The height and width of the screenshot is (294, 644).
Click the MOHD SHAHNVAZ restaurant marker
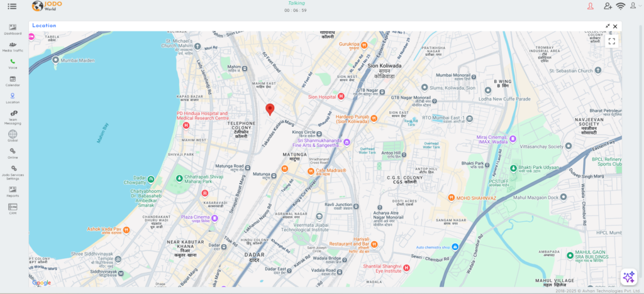pos(452,198)
